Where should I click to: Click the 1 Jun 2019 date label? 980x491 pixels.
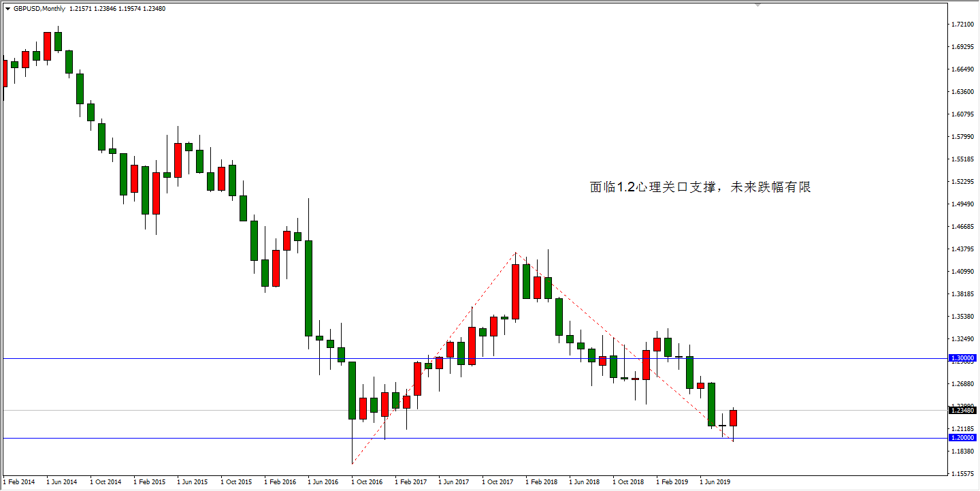pos(715,482)
